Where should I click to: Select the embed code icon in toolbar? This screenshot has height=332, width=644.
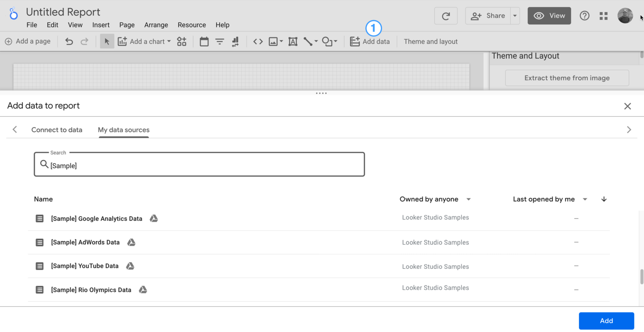[257, 41]
